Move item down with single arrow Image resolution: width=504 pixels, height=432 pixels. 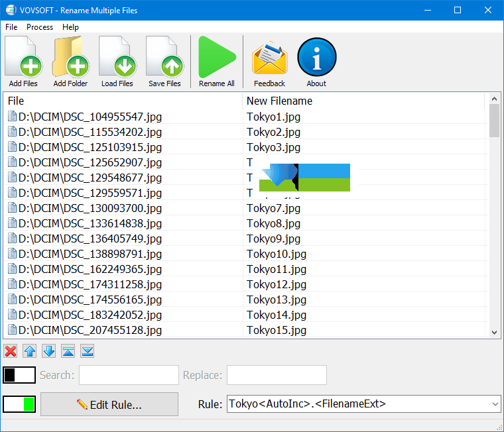click(x=49, y=351)
